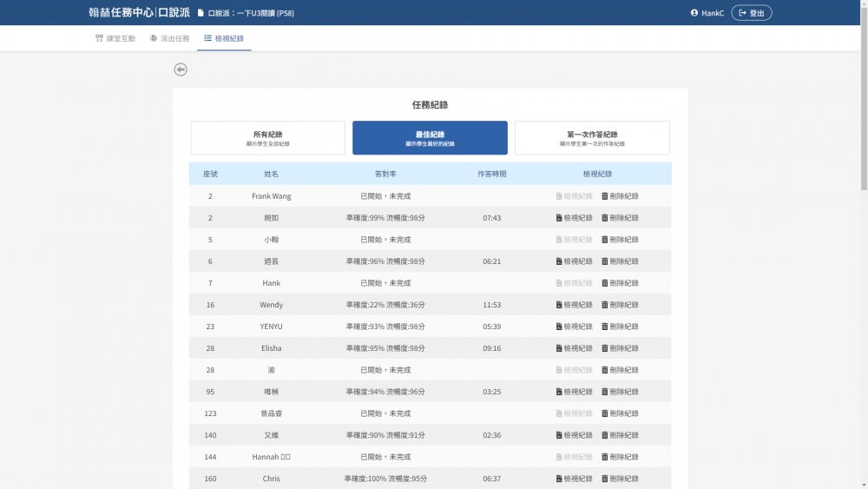
Task: Click the page vertical scrollbar
Action: coord(863,96)
